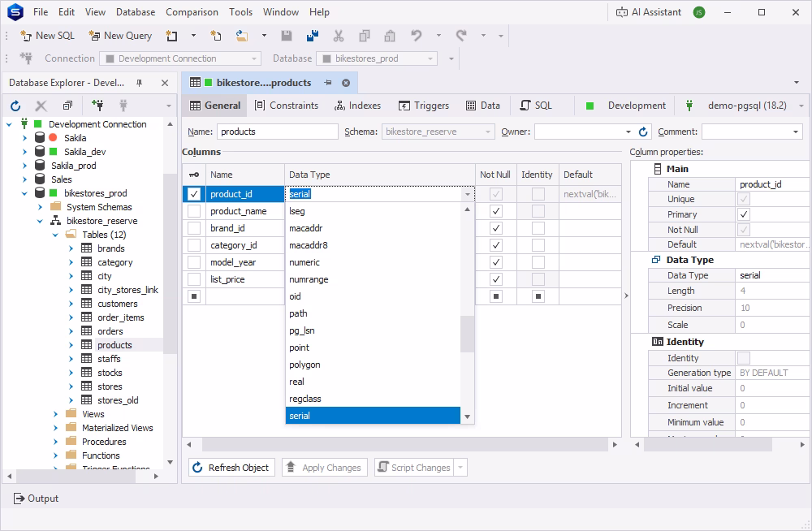Expand the brands table node

click(x=71, y=248)
